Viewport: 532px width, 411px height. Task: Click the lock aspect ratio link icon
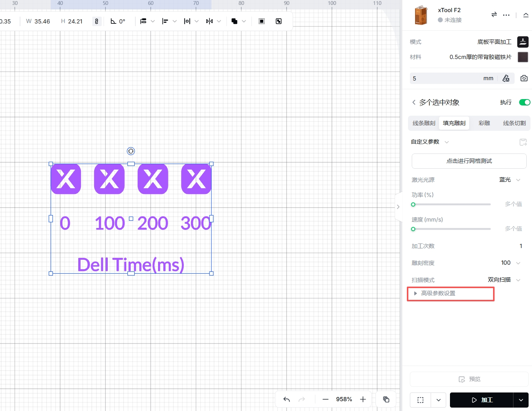(x=97, y=21)
